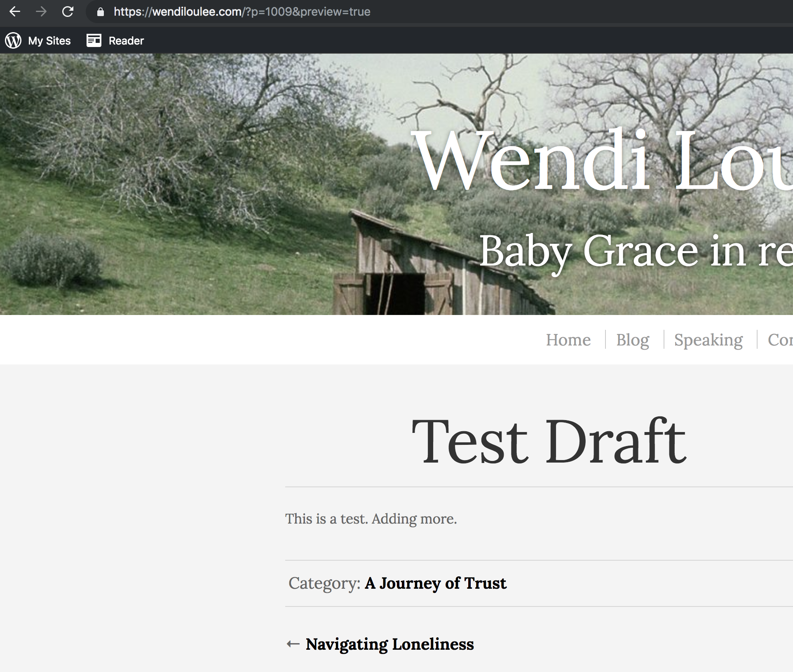Open My Sites in admin bar
The image size is (793, 672).
49,40
